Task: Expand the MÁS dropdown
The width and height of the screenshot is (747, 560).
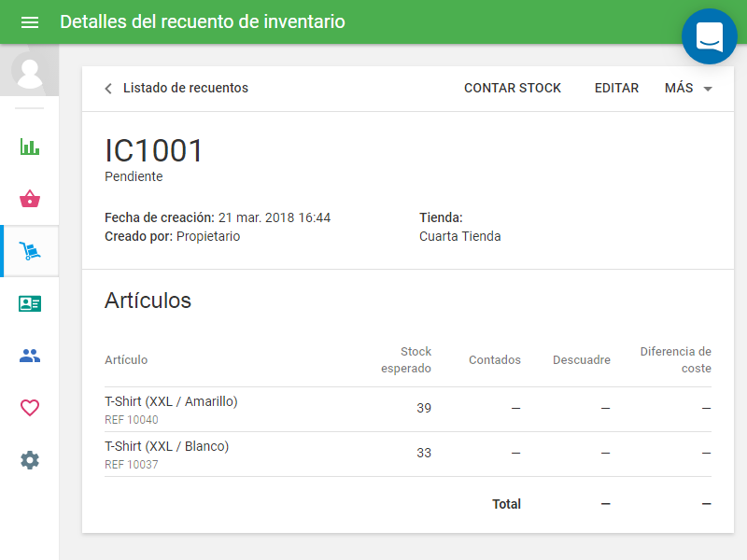Action: [688, 88]
